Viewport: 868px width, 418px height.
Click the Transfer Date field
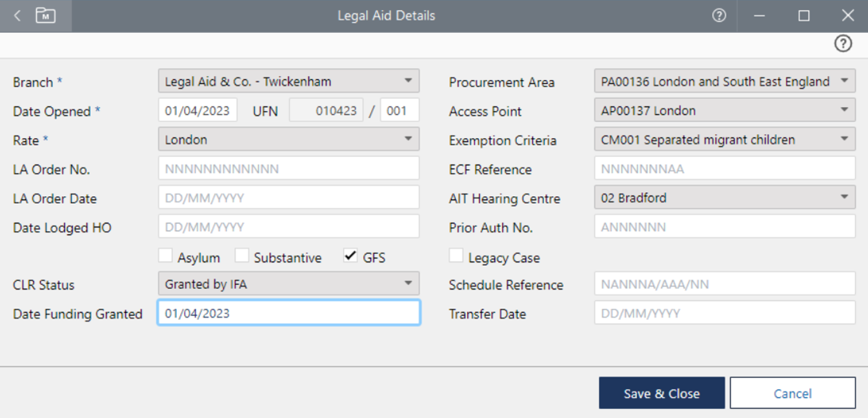pos(724,313)
